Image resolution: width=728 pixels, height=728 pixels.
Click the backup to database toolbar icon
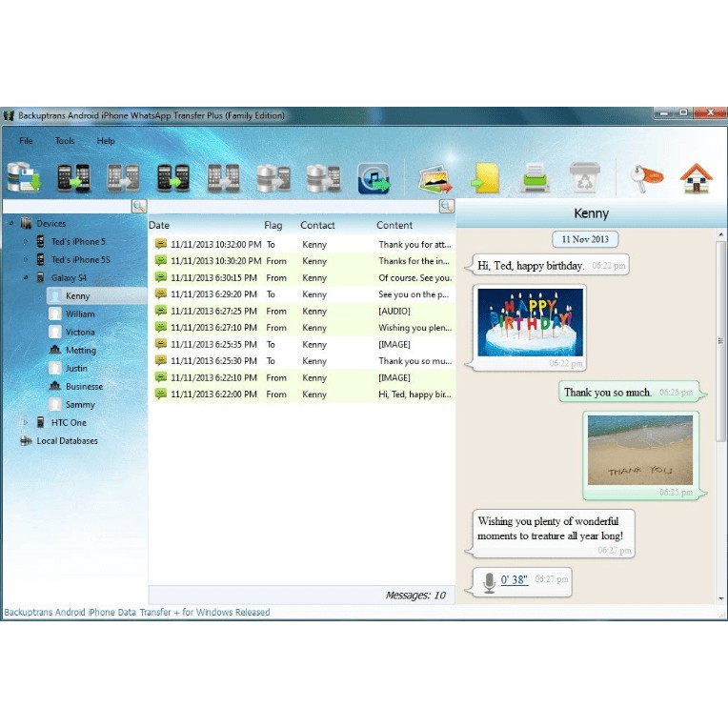[x=21, y=177]
